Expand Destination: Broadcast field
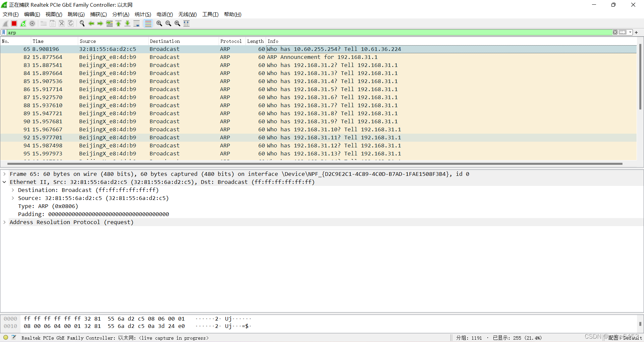This screenshot has width=644, height=342. (x=13, y=190)
